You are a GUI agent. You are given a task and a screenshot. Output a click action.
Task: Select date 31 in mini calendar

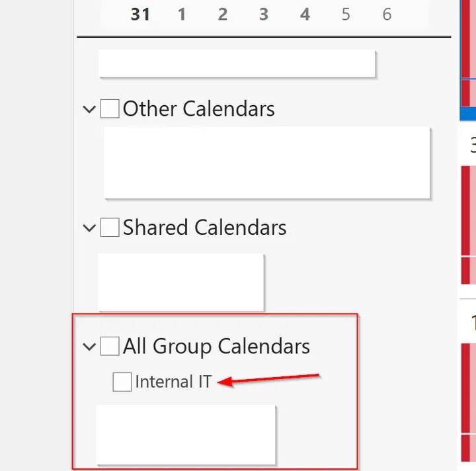coord(140,15)
